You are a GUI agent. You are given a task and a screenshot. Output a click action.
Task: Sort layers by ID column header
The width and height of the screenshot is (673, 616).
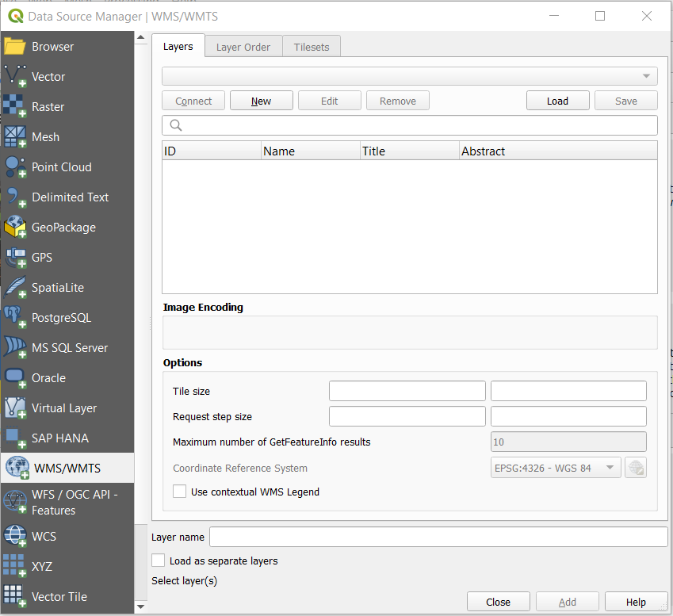click(212, 151)
